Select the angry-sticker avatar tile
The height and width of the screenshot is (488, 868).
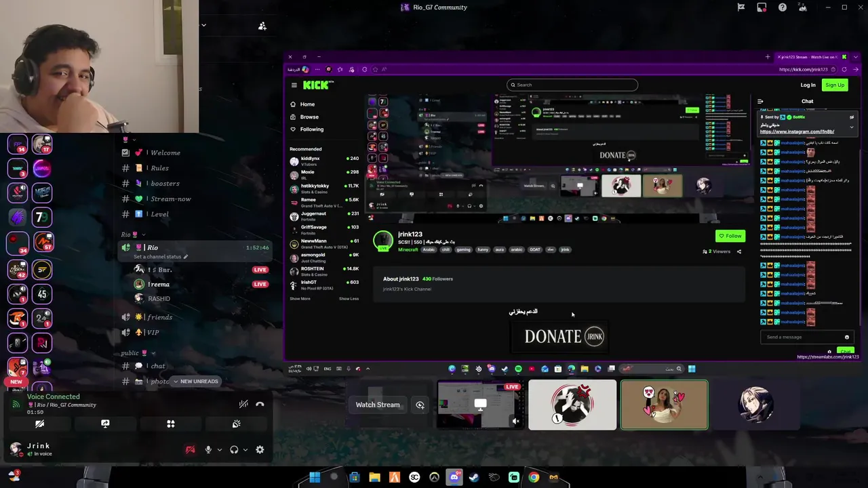[572, 405]
